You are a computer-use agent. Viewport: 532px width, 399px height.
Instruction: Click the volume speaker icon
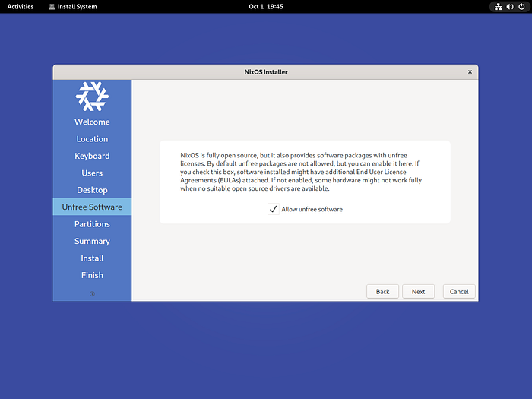[x=510, y=6]
